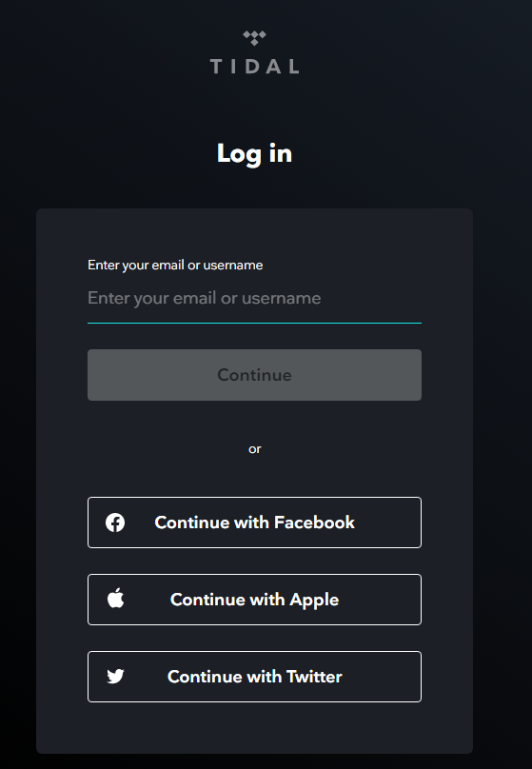Viewport: 532px width, 769px height.
Task: Click the grey placeholder text inside the username field
Action: (205, 298)
